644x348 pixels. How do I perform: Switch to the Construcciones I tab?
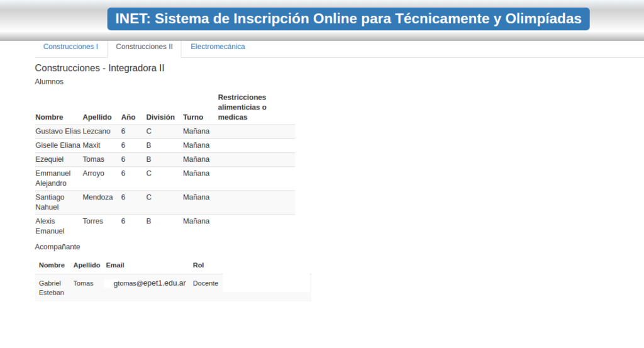pos(70,47)
